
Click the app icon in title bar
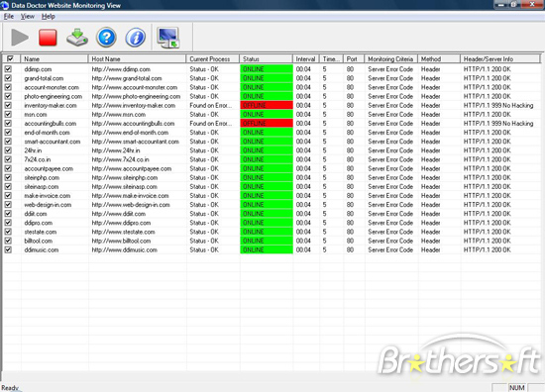(5, 5)
